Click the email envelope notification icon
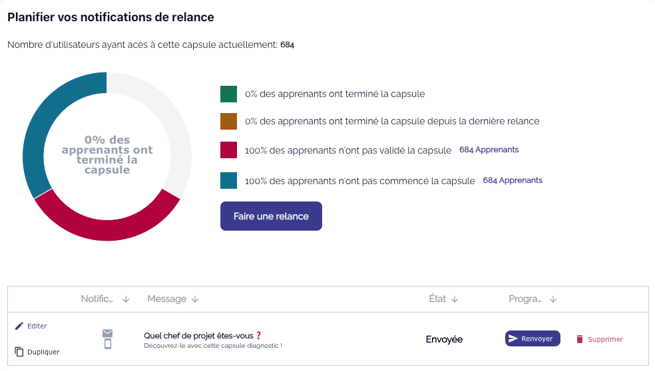This screenshot has width=655, height=371. (107, 333)
